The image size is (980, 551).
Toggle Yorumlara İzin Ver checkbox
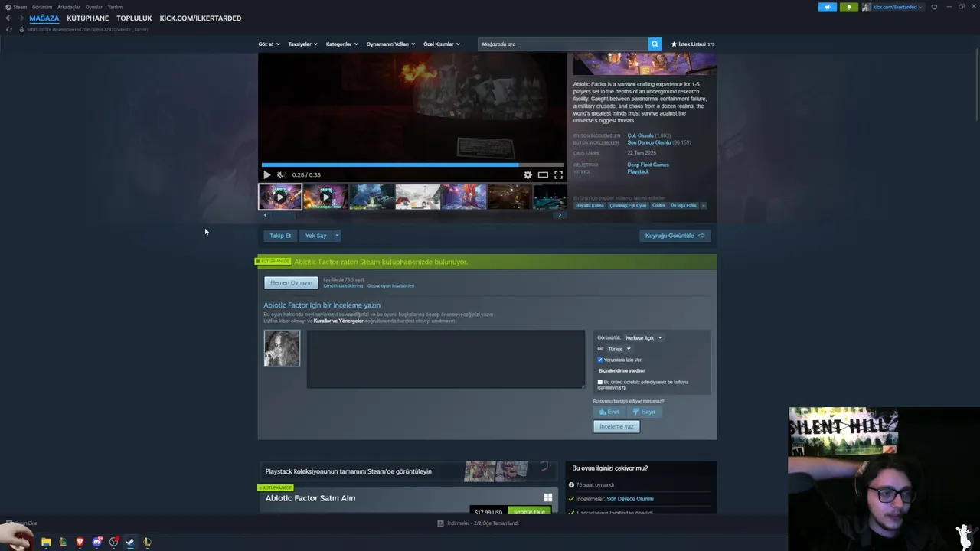600,360
